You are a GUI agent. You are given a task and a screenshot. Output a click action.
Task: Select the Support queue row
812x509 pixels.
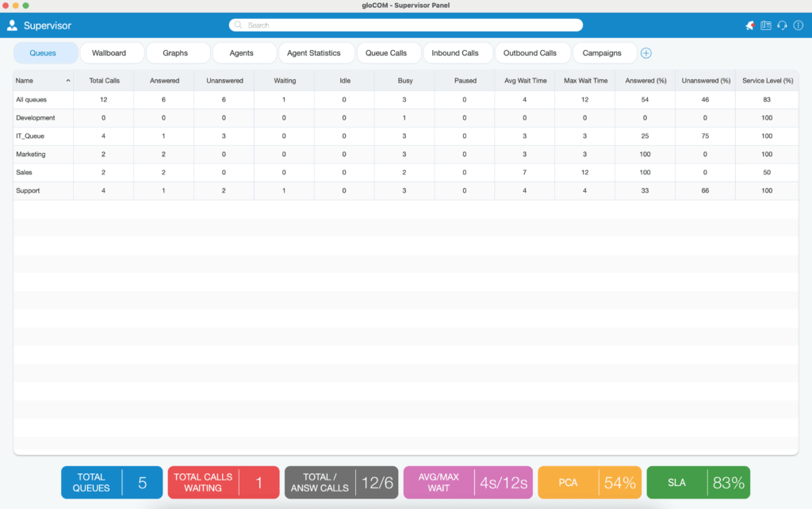tap(406, 190)
